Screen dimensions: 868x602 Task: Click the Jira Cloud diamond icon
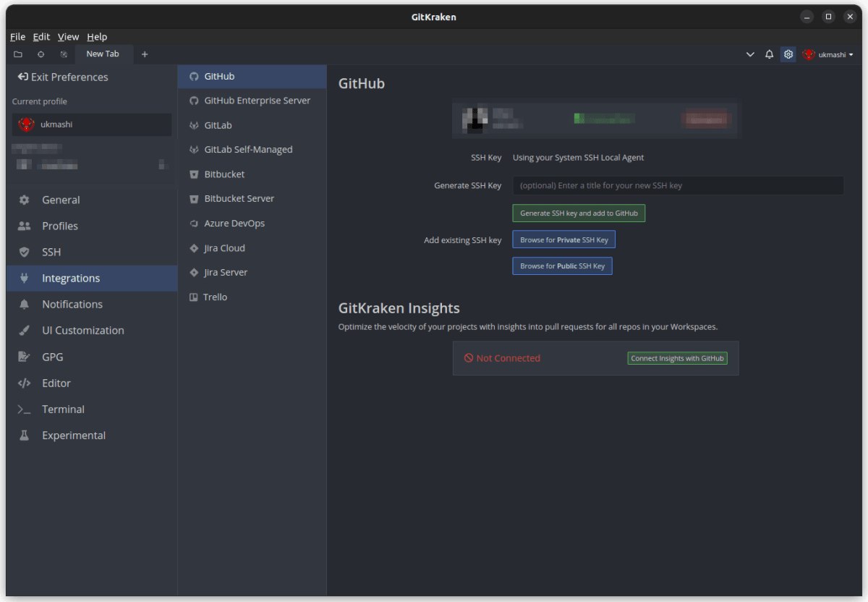pos(194,247)
